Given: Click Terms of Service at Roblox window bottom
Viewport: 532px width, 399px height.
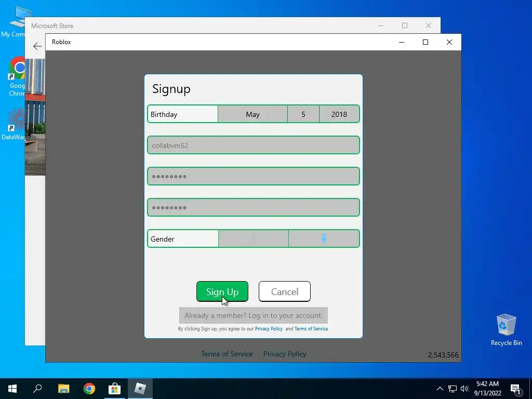Looking at the screenshot, I should (227, 354).
